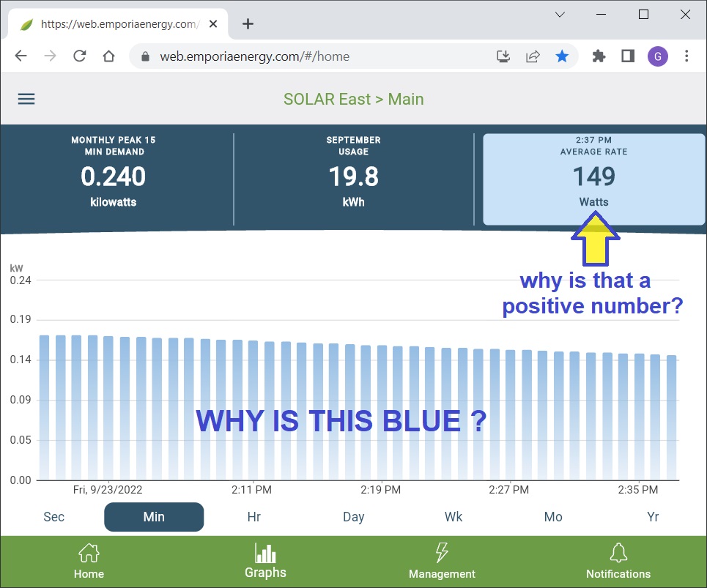
Task: Select the Average Rate 149 Watts card
Action: click(593, 179)
